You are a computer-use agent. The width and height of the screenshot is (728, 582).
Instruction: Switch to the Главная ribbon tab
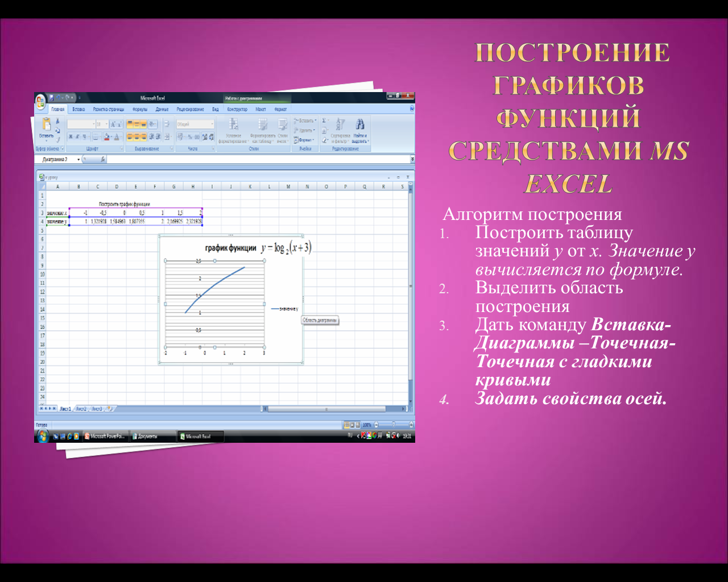point(58,109)
